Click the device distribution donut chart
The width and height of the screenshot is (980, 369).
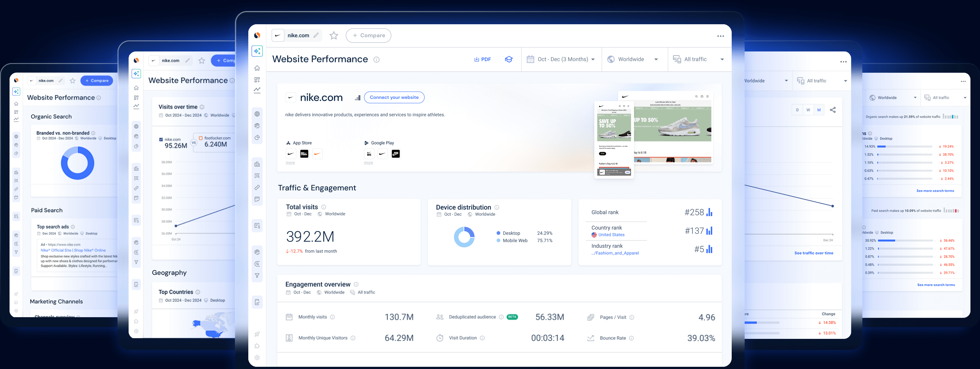[464, 237]
